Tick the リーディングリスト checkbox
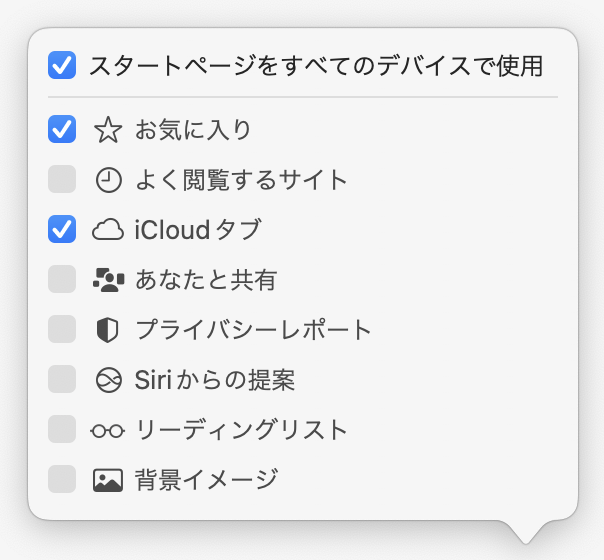The width and height of the screenshot is (604, 560). pos(62,429)
